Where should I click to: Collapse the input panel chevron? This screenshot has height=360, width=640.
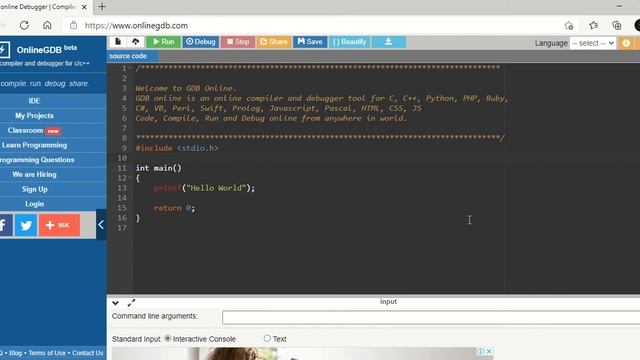(x=116, y=303)
